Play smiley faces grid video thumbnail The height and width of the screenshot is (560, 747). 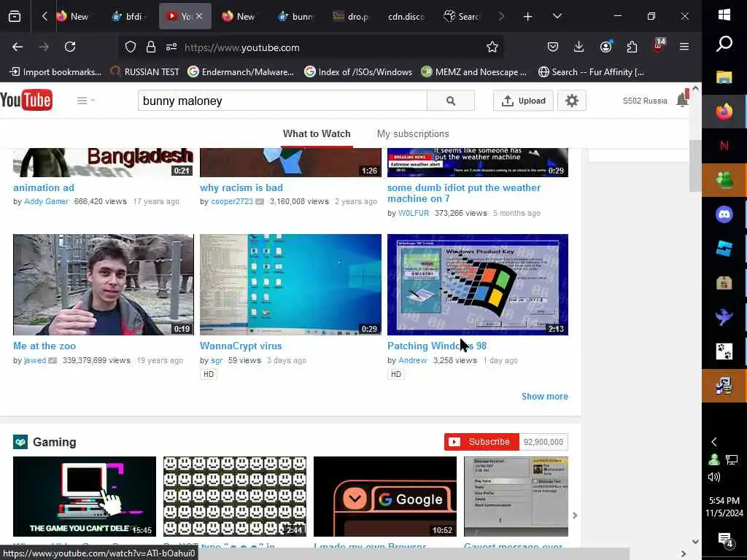[235, 497]
